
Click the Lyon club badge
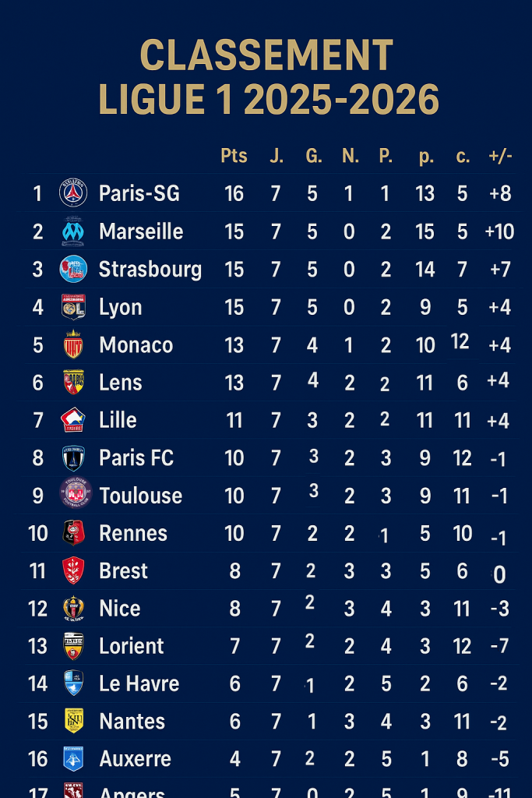[73, 307]
